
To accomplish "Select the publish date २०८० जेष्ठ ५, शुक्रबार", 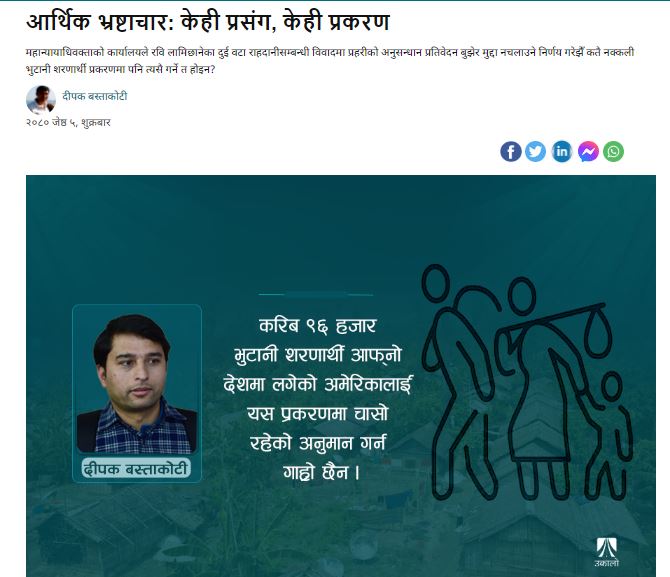I will point(68,123).
